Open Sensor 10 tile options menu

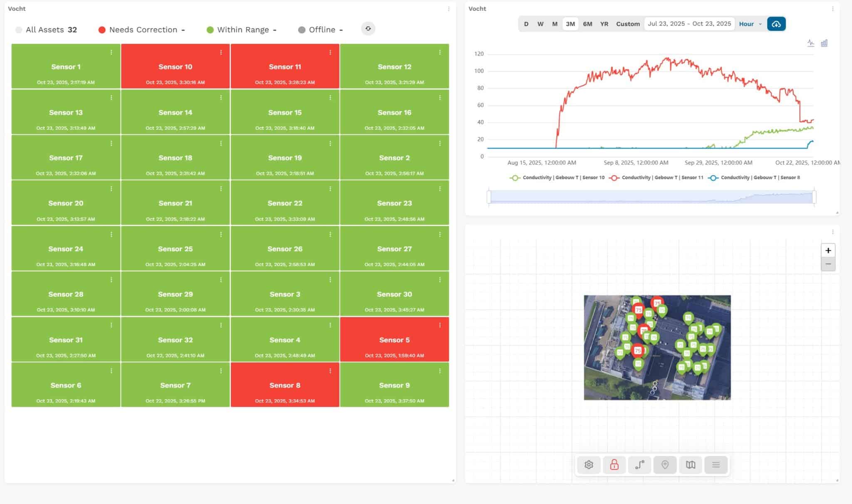coord(221,52)
